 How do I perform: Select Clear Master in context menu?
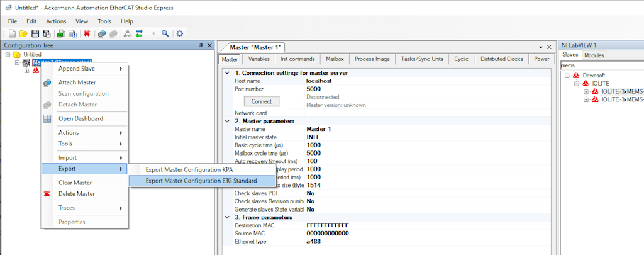85,183
